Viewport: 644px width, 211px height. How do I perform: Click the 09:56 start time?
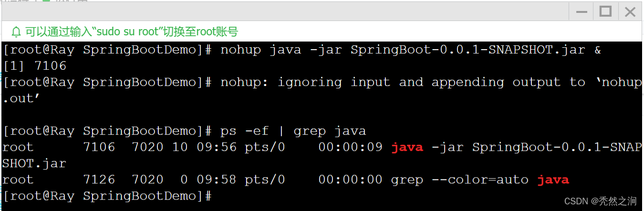pos(217,147)
